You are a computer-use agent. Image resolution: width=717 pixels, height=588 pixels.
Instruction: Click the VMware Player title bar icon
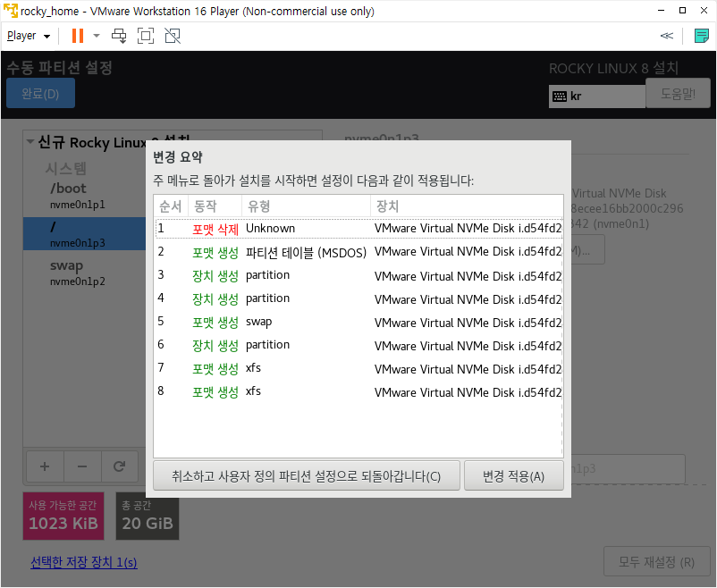(11, 11)
